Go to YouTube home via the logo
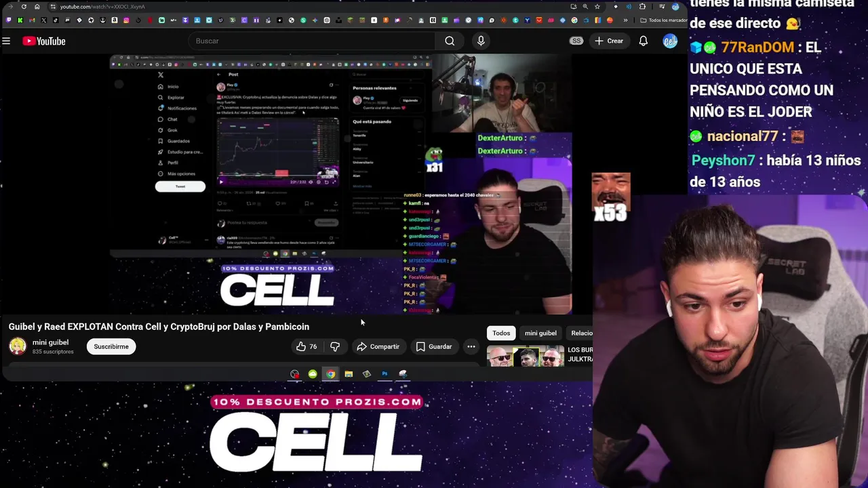Viewport: 868px width, 488px height. 44,41
